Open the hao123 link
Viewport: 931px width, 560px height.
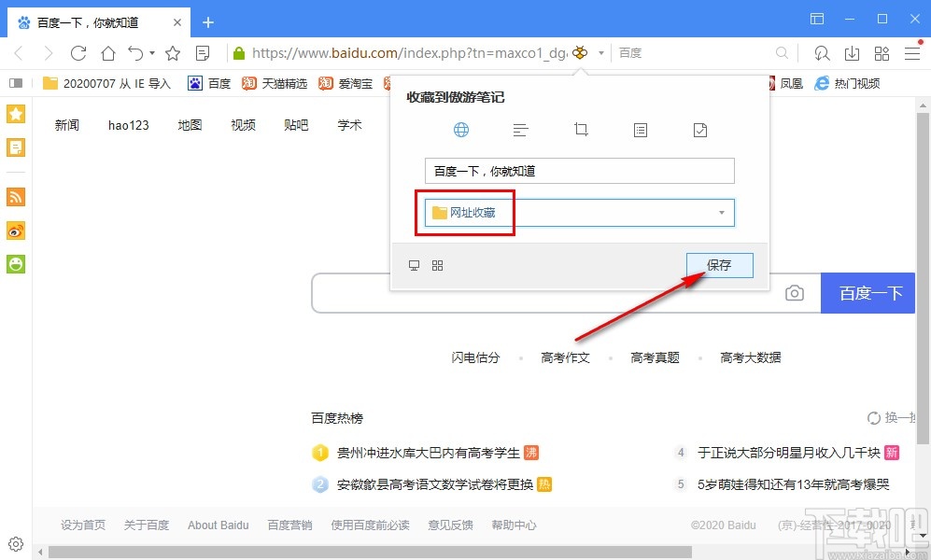coord(128,125)
